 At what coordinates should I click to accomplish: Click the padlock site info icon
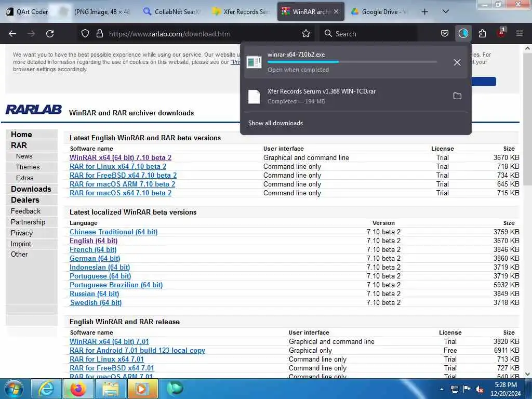point(99,33)
